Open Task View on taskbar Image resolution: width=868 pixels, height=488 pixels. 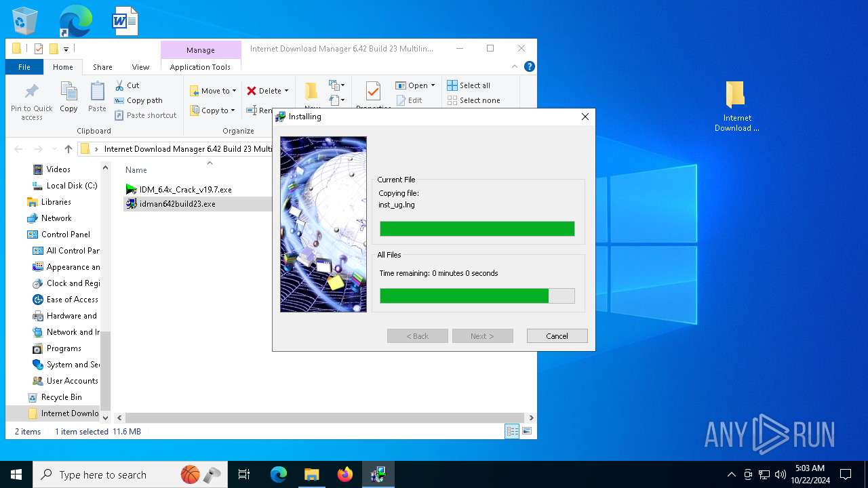click(244, 474)
